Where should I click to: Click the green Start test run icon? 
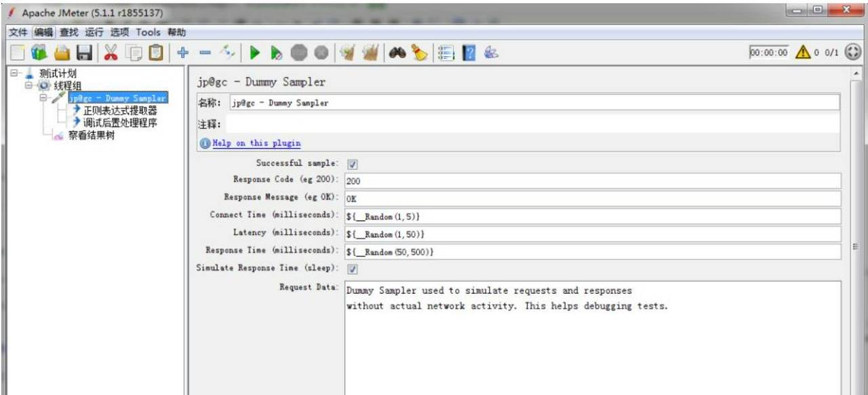255,53
